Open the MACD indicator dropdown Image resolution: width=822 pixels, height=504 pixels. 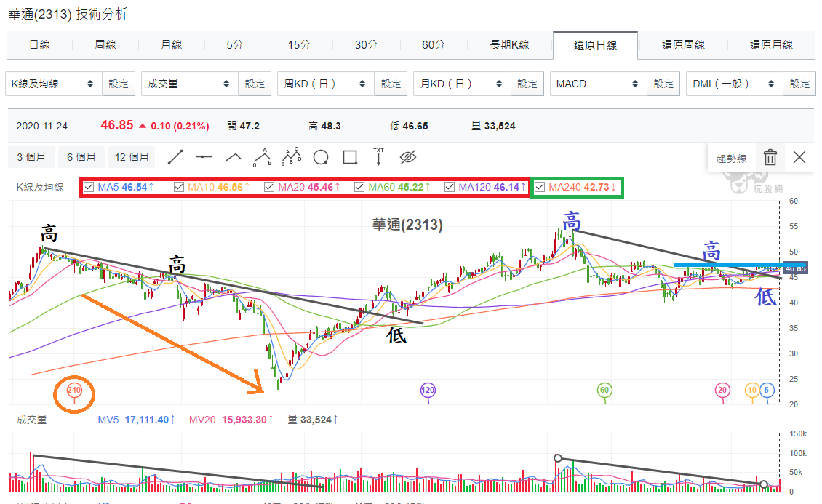click(x=599, y=84)
